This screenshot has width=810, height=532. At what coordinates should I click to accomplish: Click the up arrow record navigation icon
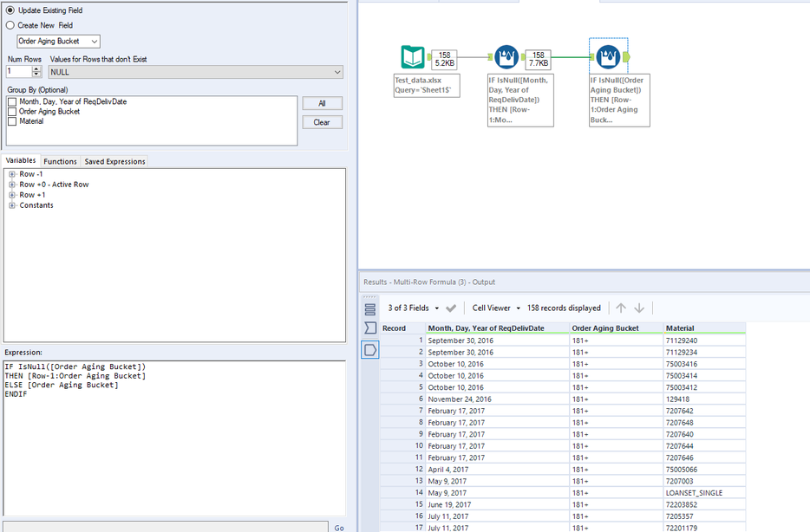pyautogui.click(x=621, y=308)
